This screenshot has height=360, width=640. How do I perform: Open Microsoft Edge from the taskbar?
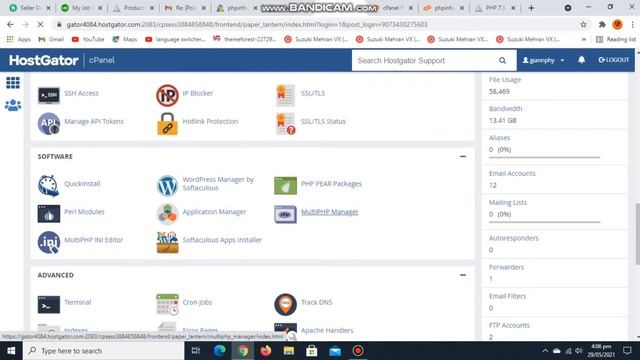220,351
